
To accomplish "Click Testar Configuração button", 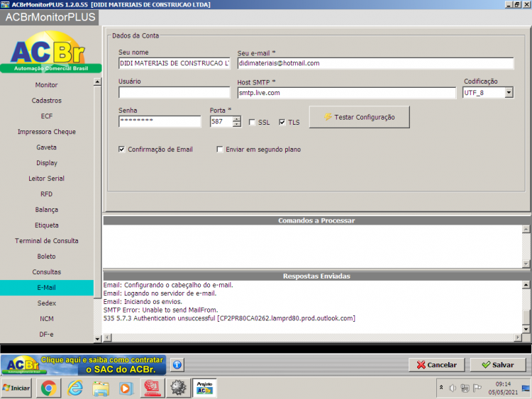I will pos(360,117).
